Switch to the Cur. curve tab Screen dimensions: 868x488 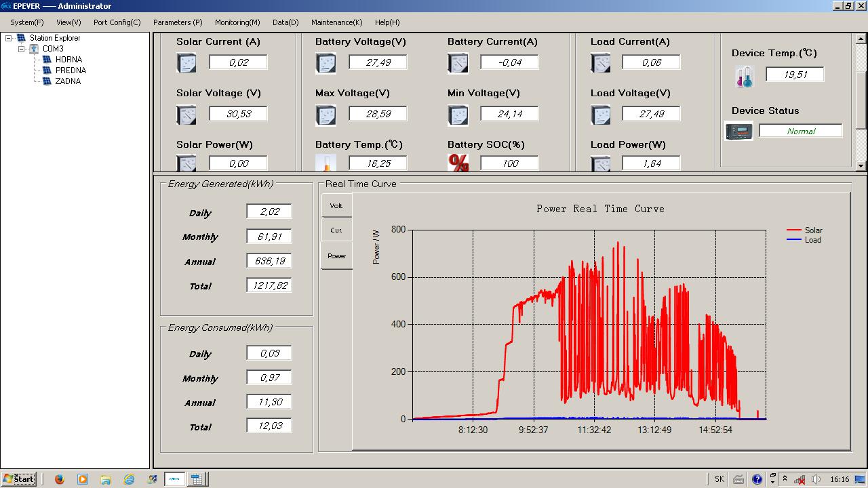(x=336, y=230)
